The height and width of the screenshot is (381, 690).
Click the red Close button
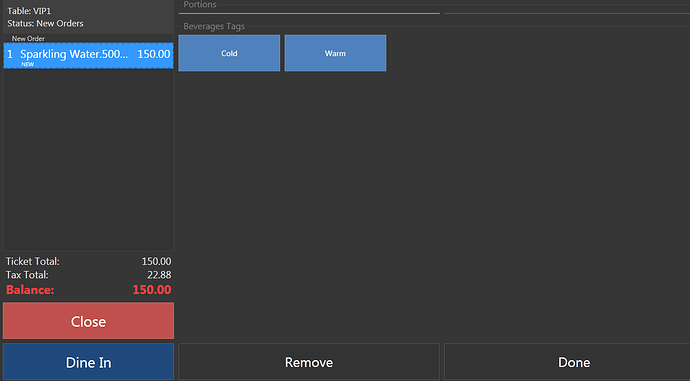[x=88, y=321]
